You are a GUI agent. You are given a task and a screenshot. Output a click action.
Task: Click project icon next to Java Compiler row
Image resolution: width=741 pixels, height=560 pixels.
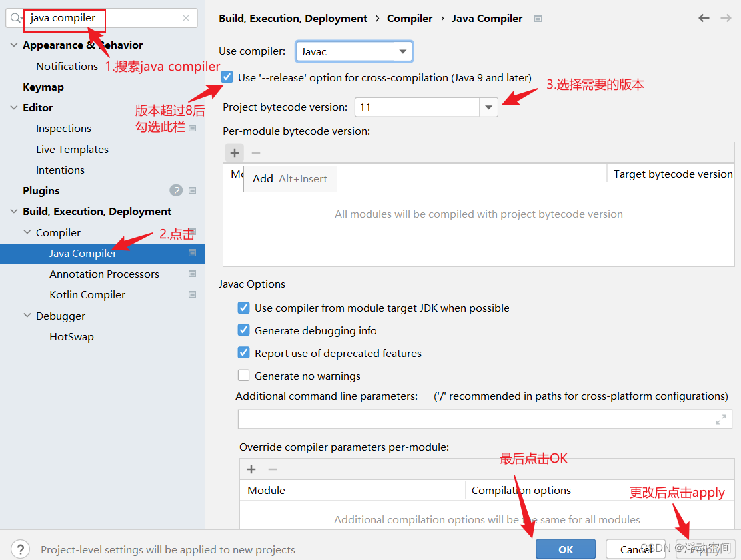(193, 253)
